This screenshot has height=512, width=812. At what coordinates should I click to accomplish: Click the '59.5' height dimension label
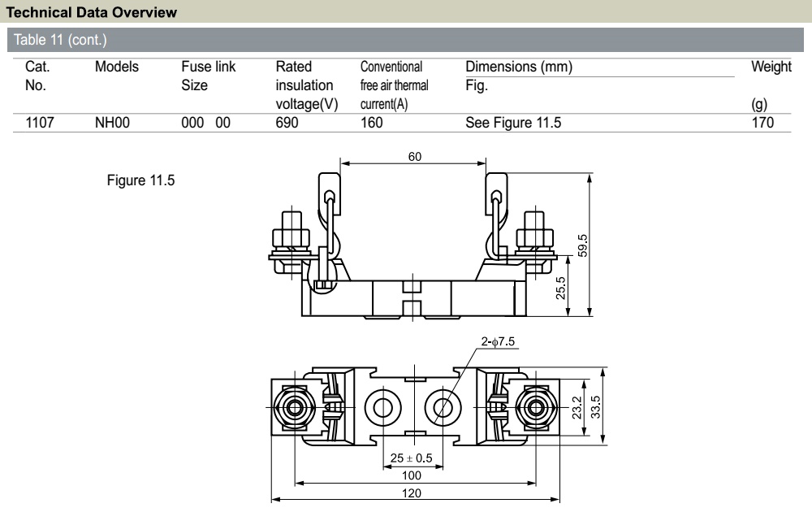point(582,245)
